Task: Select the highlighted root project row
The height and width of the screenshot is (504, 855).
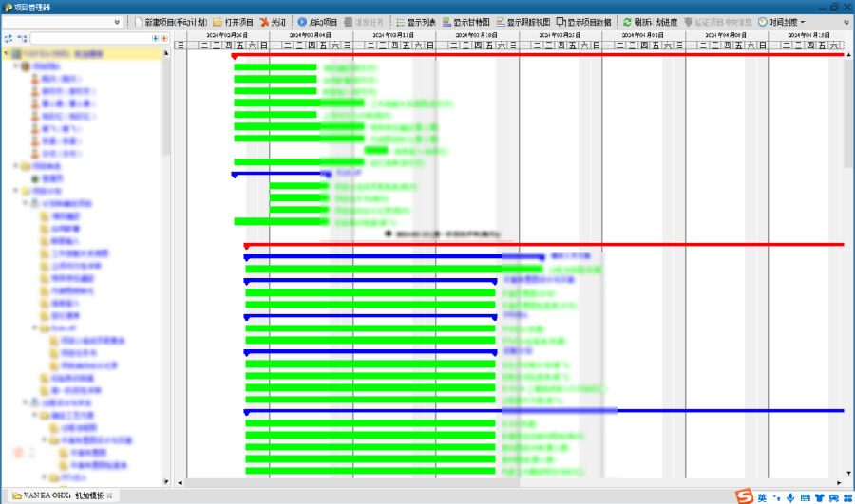Action: click(x=83, y=53)
